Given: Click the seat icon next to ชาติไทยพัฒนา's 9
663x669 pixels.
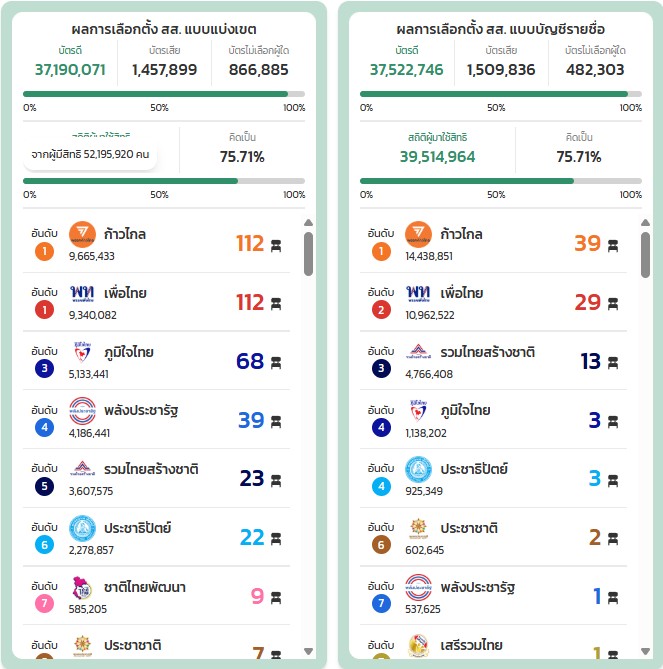Looking at the screenshot, I should pyautogui.click(x=276, y=598).
